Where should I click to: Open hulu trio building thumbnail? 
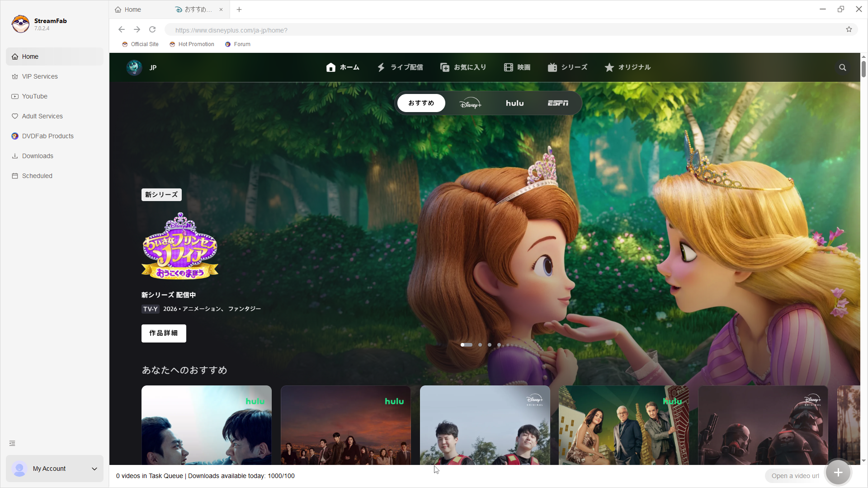(624, 425)
